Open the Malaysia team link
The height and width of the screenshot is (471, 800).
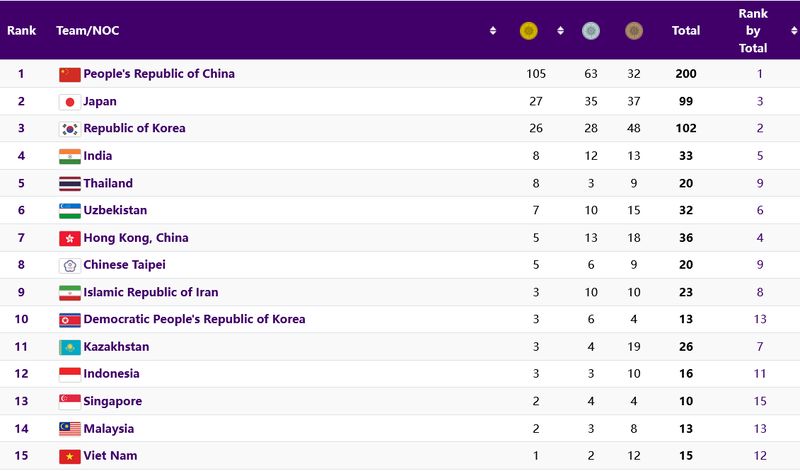pyautogui.click(x=109, y=429)
